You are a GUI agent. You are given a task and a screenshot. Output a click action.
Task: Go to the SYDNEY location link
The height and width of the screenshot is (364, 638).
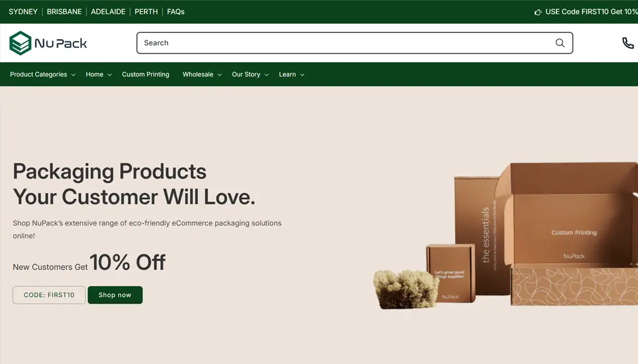point(23,12)
